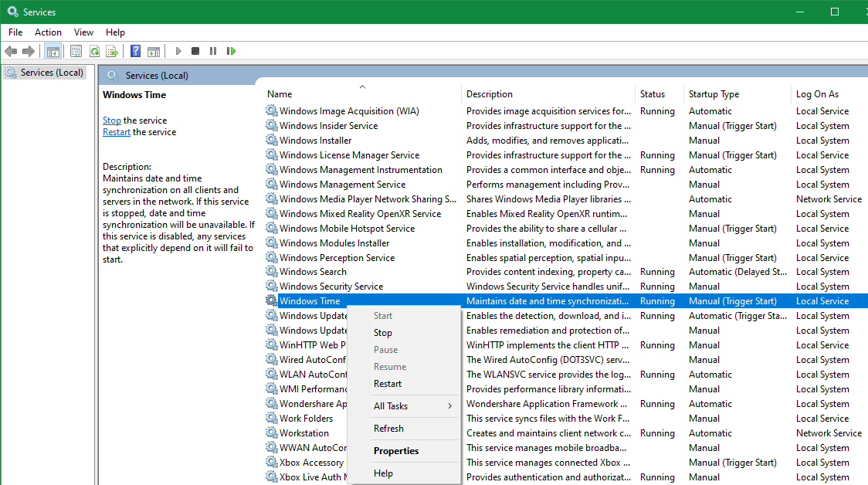868x485 pixels.
Task: Click the Stop link for Windows Time service
Action: tap(112, 120)
